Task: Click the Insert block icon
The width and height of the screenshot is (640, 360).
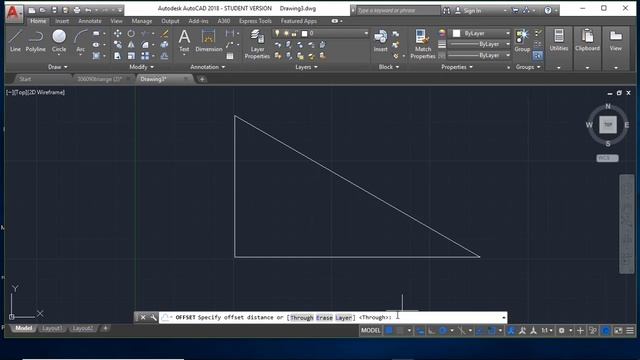Action: [380, 41]
